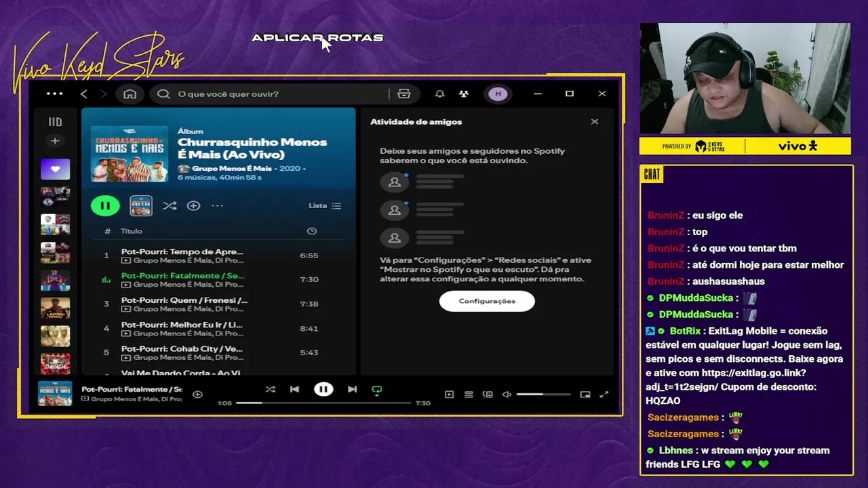Click chat username "Lbhnes"
The image size is (868, 488).
[x=675, y=450]
